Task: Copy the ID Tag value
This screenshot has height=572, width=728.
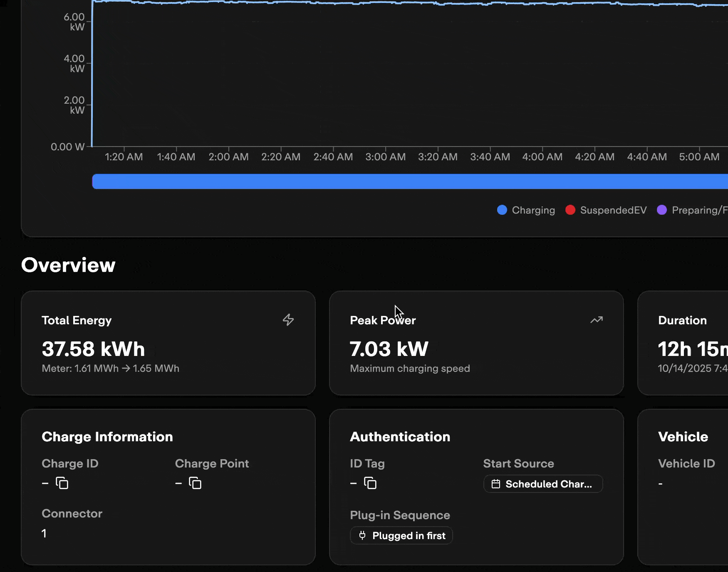Action: pyautogui.click(x=370, y=483)
